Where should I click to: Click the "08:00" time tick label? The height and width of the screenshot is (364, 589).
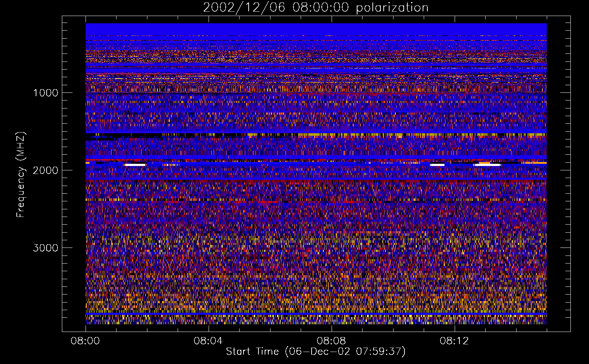(x=86, y=341)
